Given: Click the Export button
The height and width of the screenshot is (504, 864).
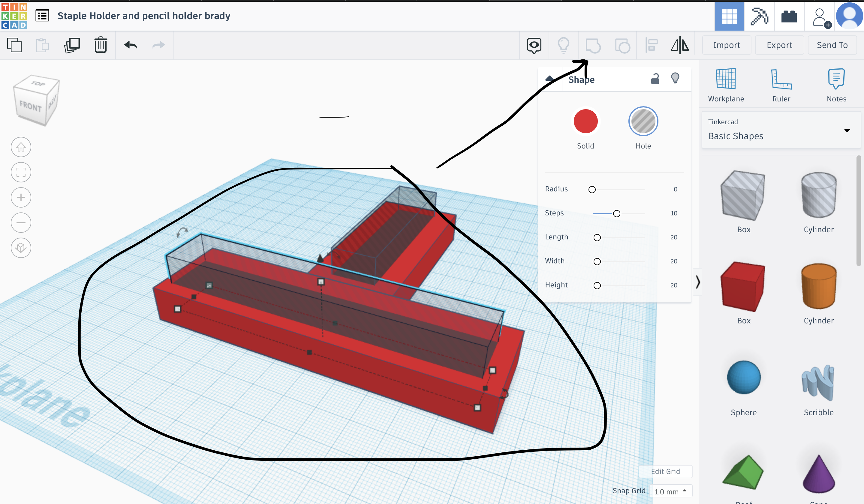Looking at the screenshot, I should pos(779,45).
